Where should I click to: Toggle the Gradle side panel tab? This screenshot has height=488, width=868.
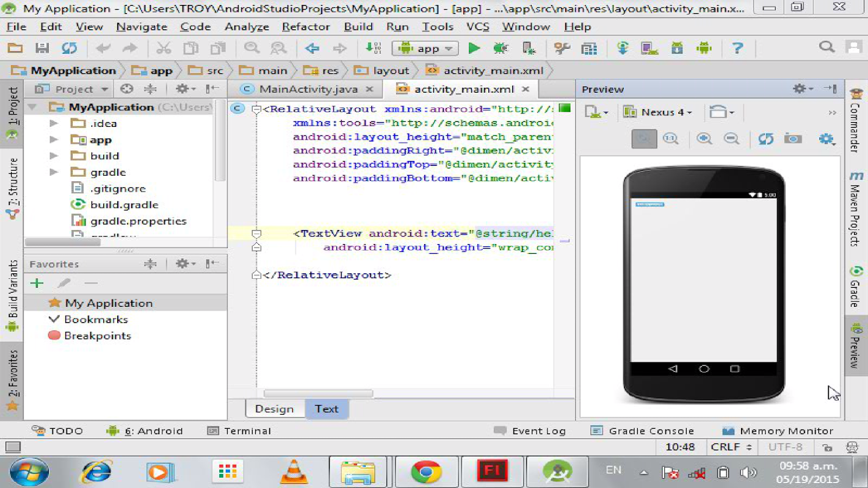coord(856,287)
